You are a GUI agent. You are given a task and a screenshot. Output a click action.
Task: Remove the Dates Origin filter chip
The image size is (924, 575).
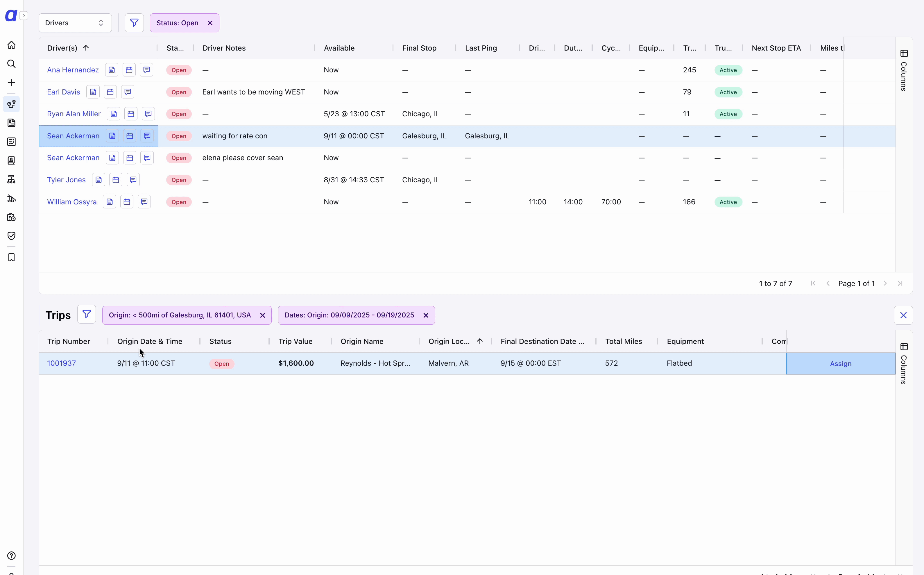[426, 315]
